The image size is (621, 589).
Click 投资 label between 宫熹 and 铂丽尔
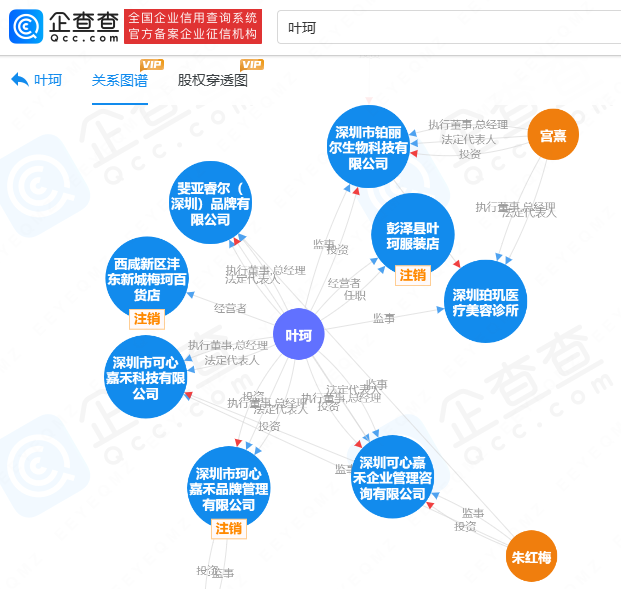click(x=470, y=154)
